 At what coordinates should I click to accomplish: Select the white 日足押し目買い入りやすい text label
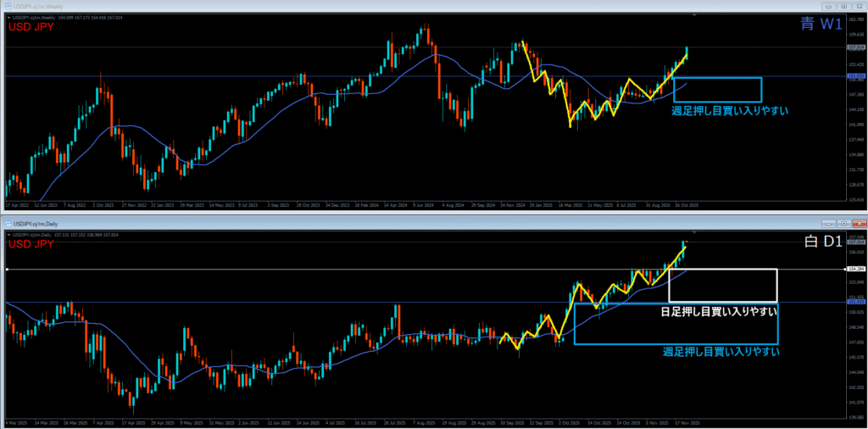coord(719,312)
